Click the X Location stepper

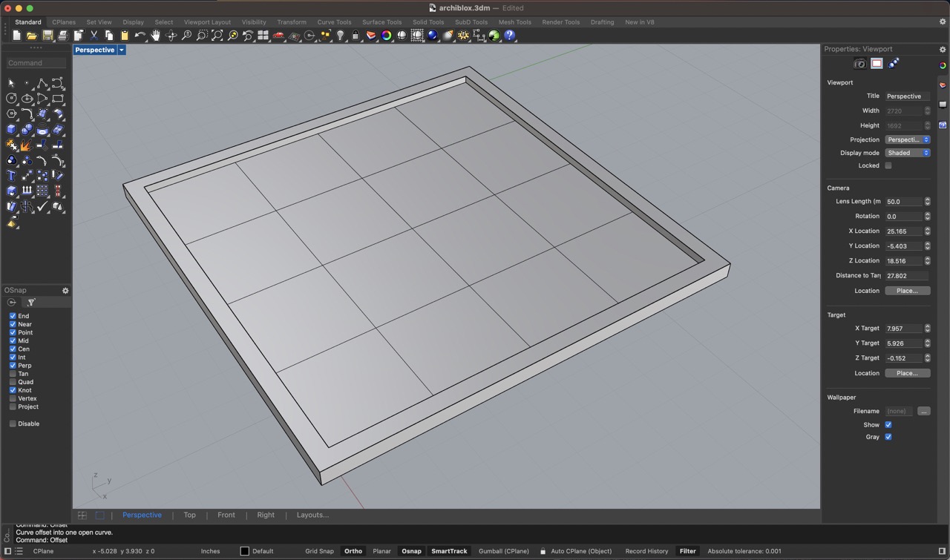927,231
